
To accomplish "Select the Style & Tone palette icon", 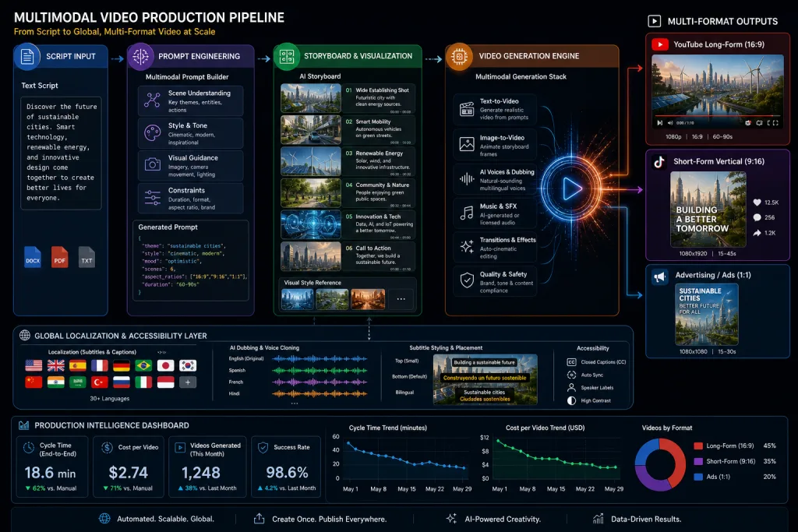I will pos(152,132).
